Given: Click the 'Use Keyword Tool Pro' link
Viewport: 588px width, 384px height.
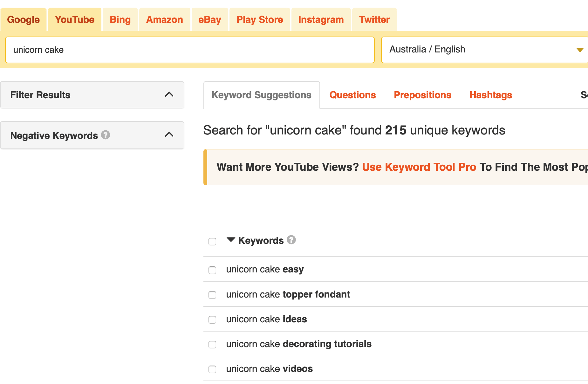Looking at the screenshot, I should (x=419, y=167).
